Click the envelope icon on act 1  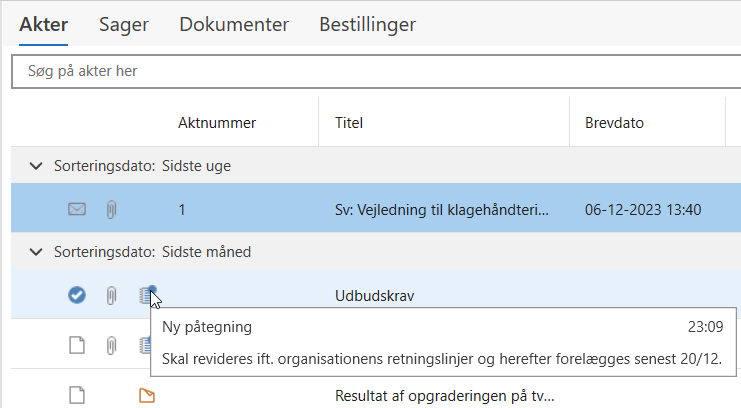click(x=77, y=210)
